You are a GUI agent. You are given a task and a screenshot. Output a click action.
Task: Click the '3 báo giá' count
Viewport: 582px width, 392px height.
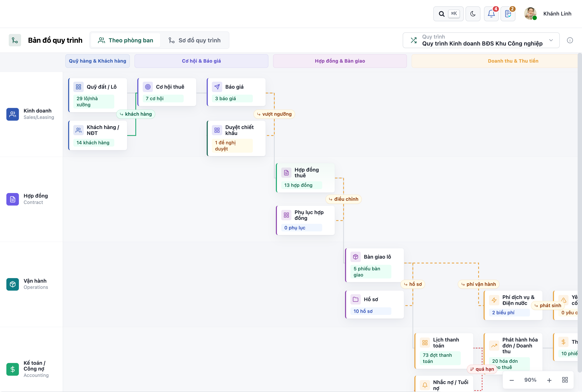(232, 99)
